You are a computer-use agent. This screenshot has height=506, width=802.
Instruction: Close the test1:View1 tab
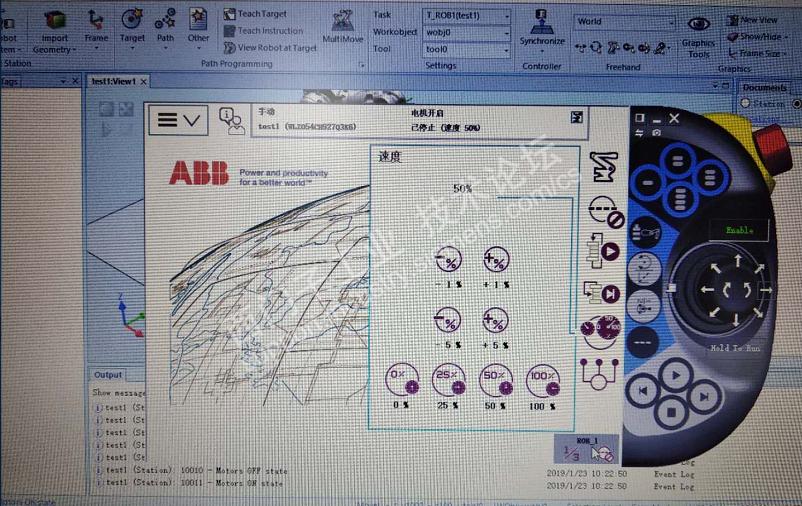[x=144, y=82]
